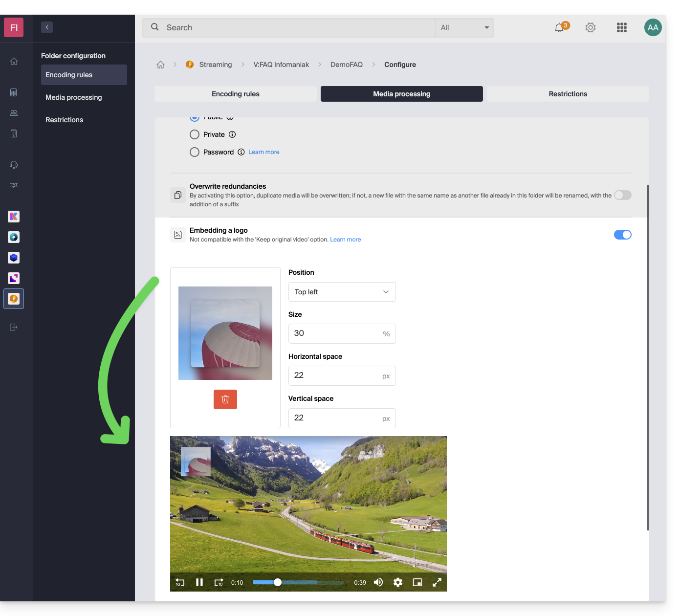Image resolution: width=680 pixels, height=616 pixels.
Task: Open the Position dropdown showing Top left
Action: (x=342, y=292)
